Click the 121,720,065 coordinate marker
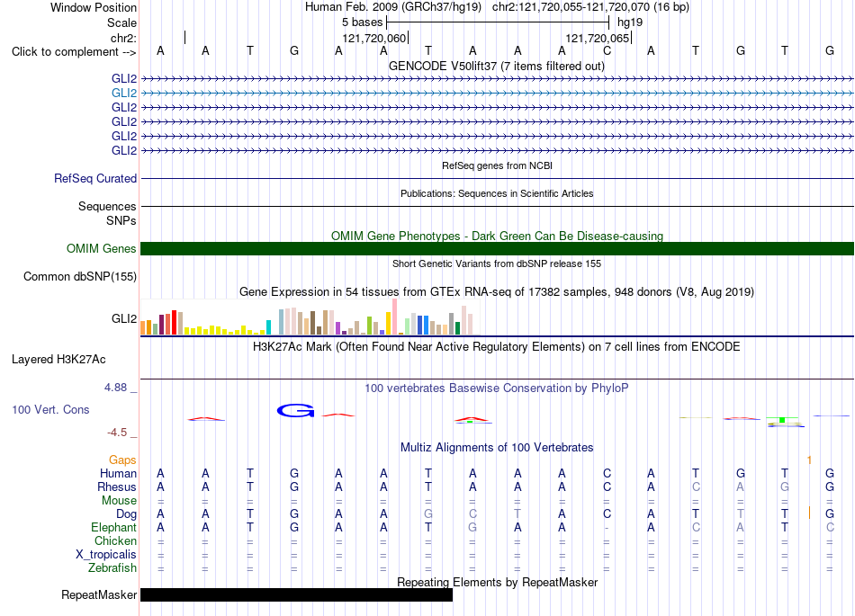 597,38
